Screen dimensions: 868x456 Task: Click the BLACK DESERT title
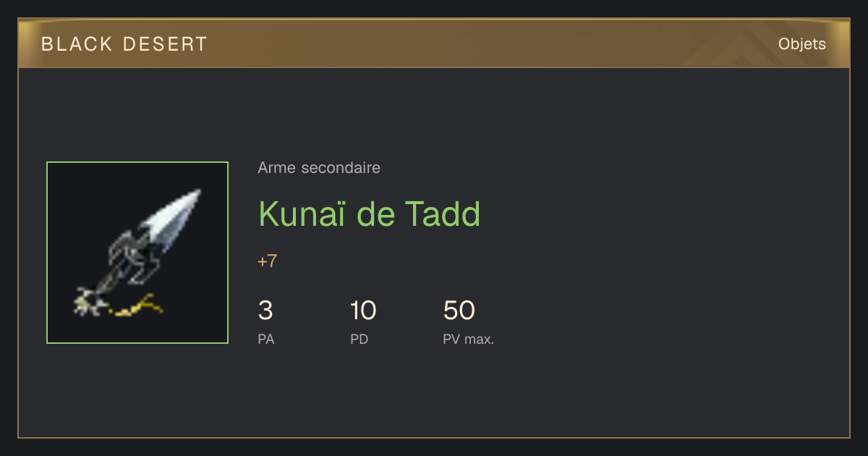pos(124,44)
